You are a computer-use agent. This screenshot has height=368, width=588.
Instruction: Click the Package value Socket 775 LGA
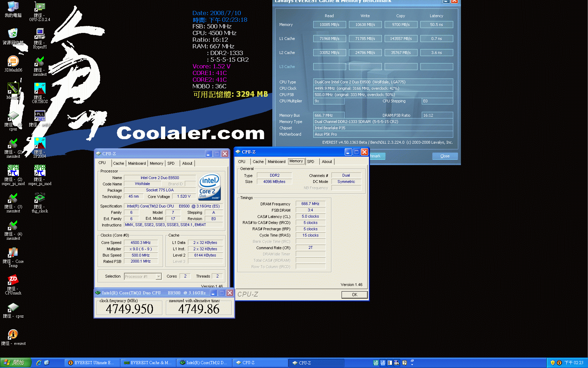160,190
